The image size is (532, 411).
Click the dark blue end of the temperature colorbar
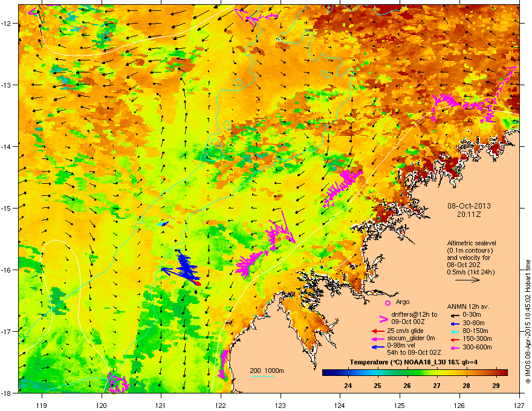coord(328,372)
